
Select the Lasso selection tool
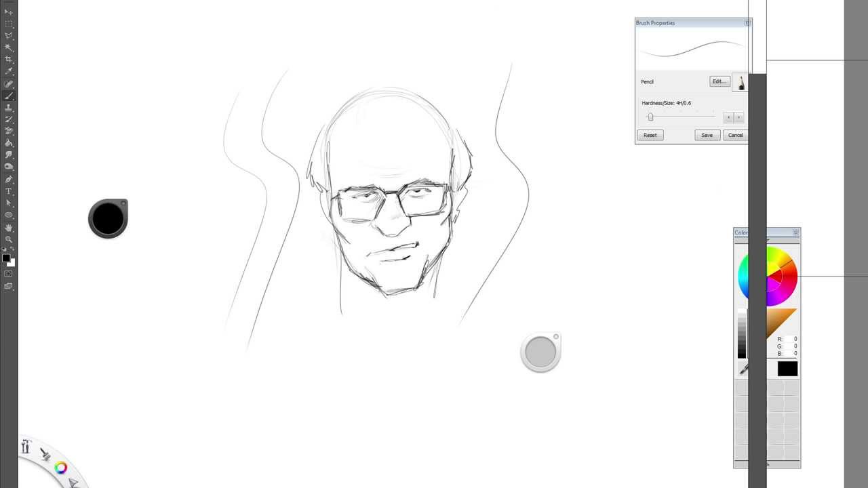[x=9, y=36]
